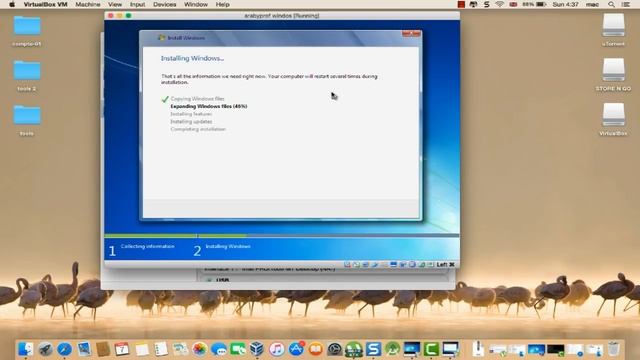
Task: Open the comptia-01 desktop folder
Action: click(x=27, y=31)
